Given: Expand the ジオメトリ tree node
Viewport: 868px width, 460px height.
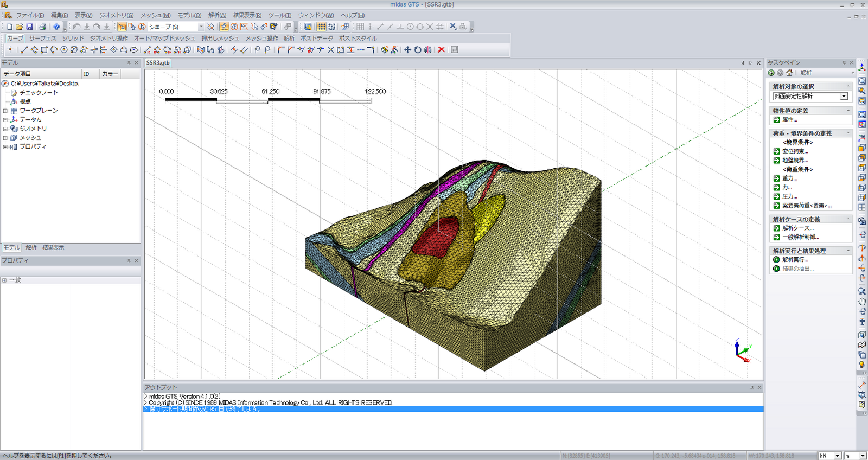Looking at the screenshot, I should 5,129.
